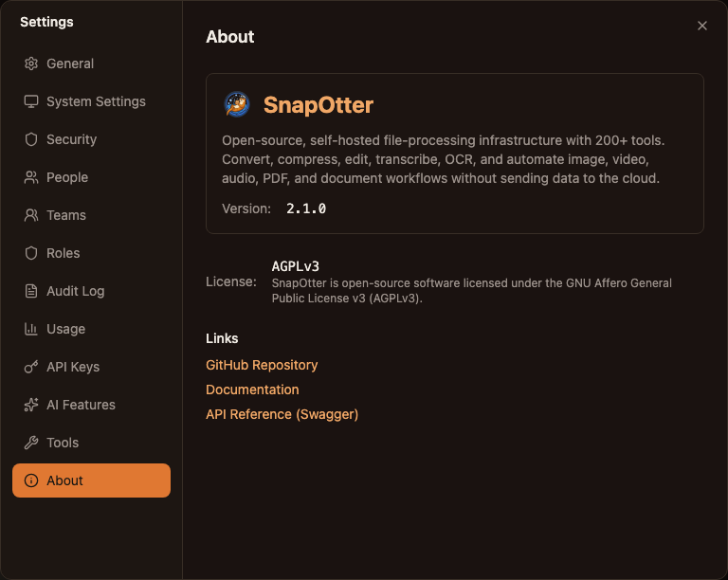728x580 pixels.
Task: Click the API Keys key icon
Action: click(31, 367)
